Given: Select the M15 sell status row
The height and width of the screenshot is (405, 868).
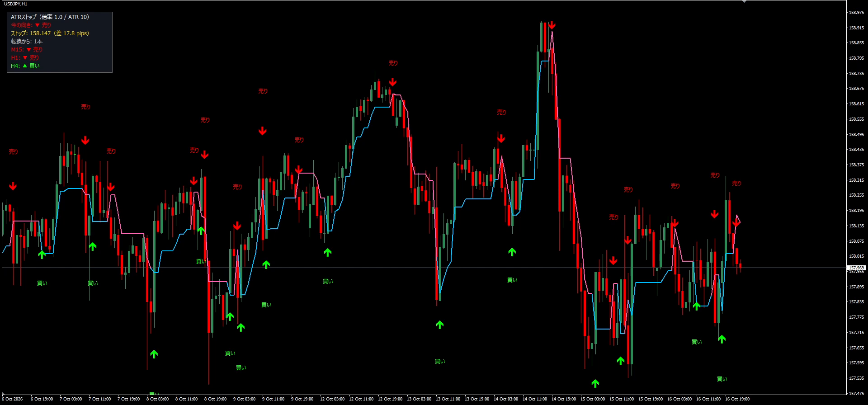Looking at the screenshot, I should tap(27, 50).
